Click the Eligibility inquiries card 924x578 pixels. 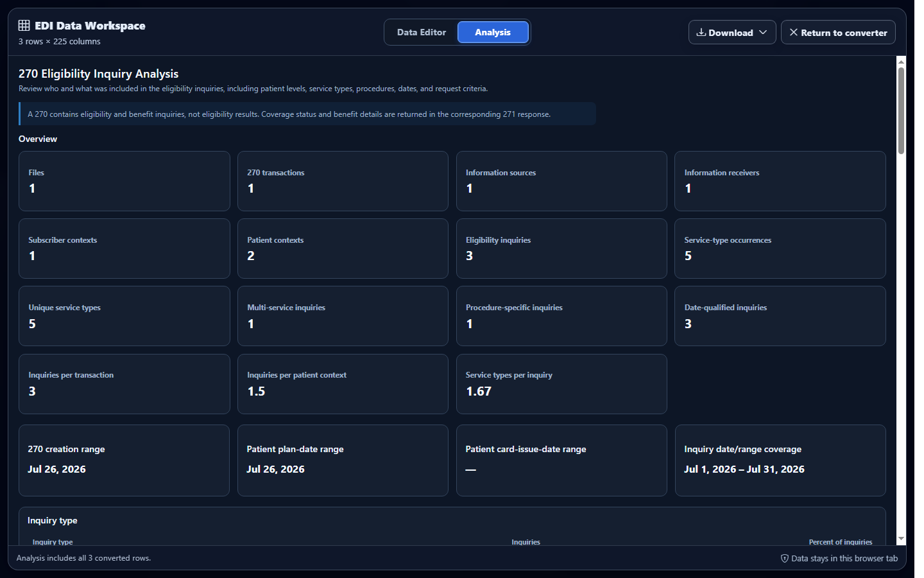(x=561, y=249)
